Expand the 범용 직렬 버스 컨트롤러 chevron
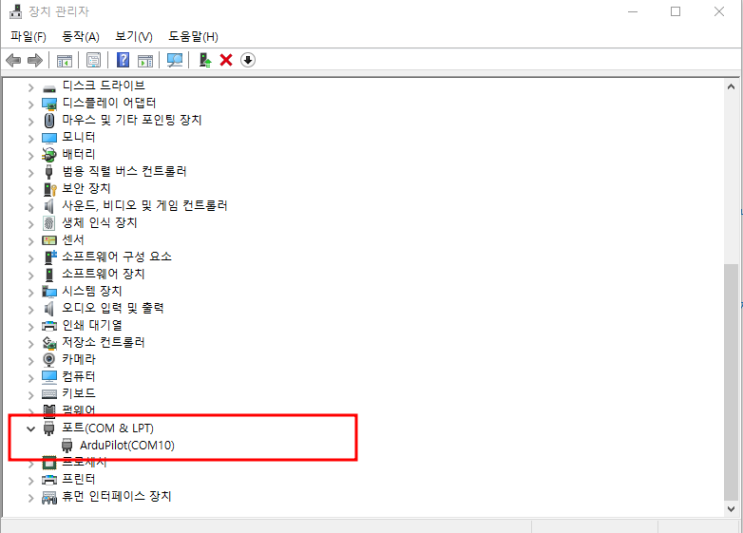This screenshot has width=743, height=533. click(31, 173)
